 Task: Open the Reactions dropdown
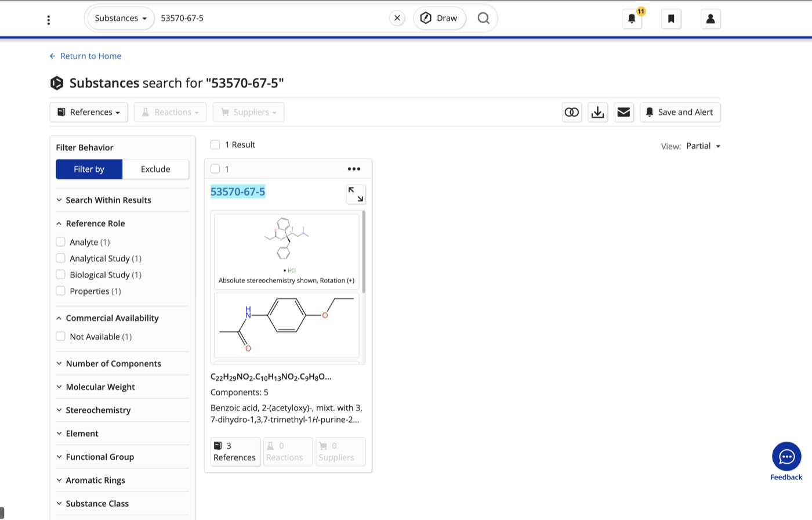(170, 112)
